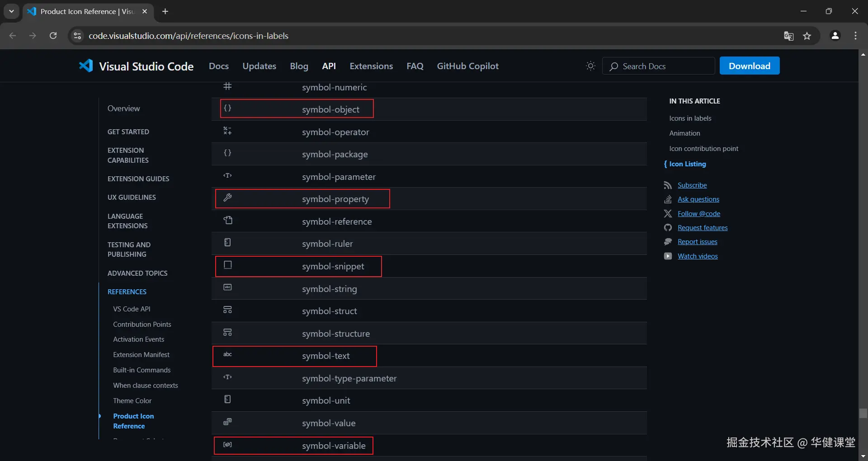Viewport: 868px width, 461px height.
Task: Click the symbol-operator icon
Action: coord(227,131)
